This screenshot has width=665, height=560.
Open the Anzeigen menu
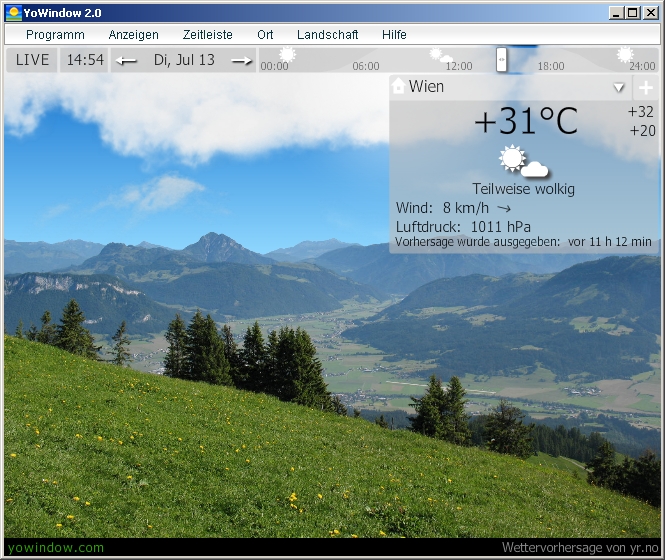[x=134, y=35]
